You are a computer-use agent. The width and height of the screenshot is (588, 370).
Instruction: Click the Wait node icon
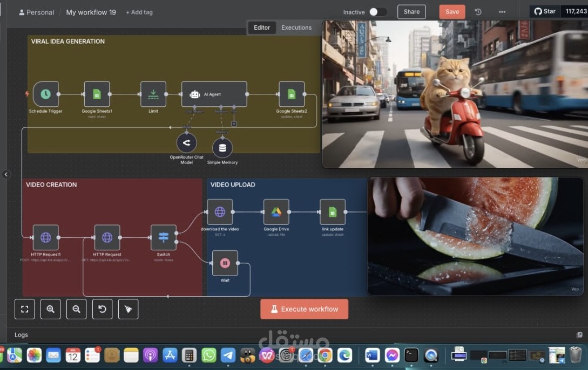tap(225, 263)
